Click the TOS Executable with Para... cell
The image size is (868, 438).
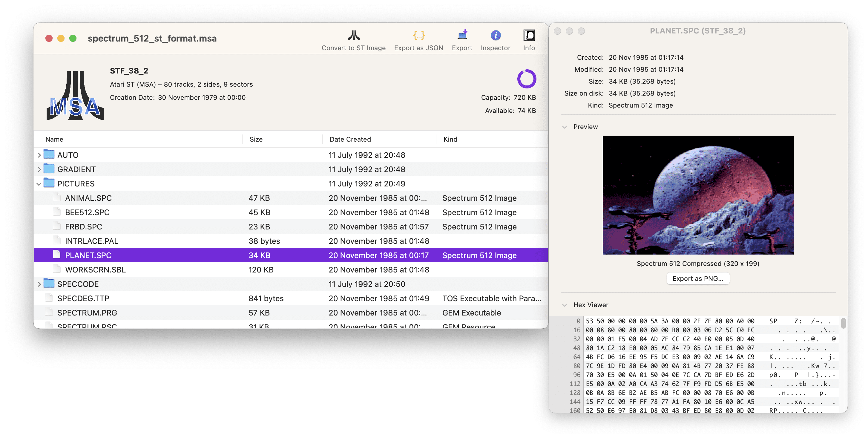click(492, 298)
